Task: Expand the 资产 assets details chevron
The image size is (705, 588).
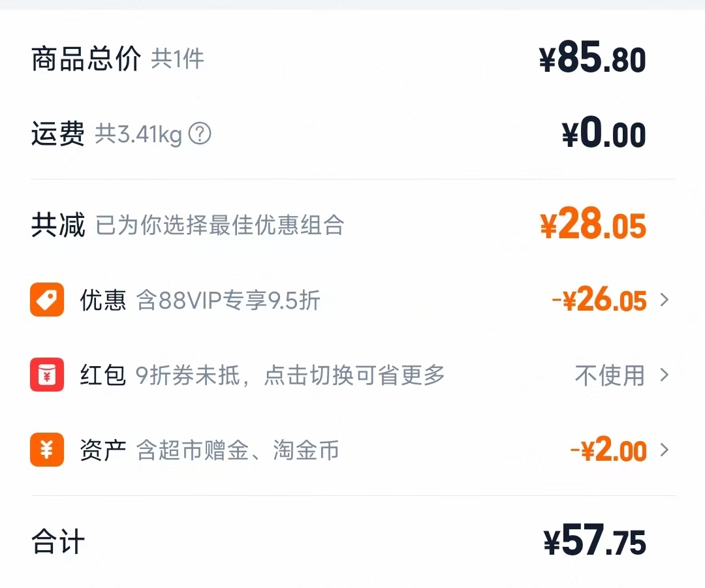Action: pyautogui.click(x=665, y=450)
